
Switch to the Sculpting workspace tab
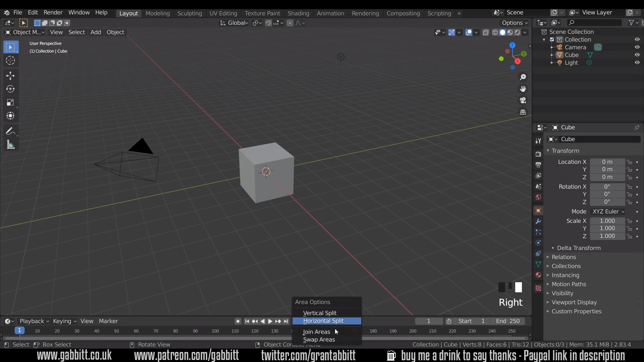tap(190, 13)
